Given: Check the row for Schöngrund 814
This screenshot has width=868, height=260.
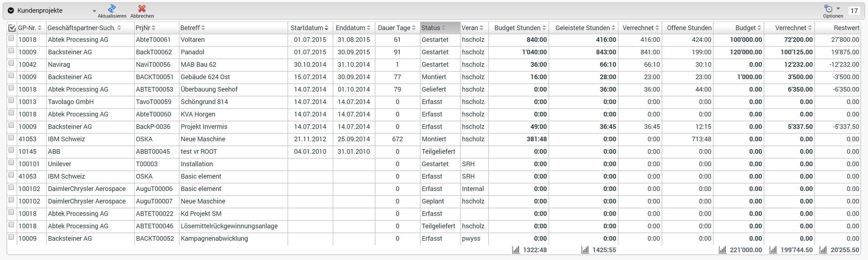Looking at the screenshot, I should [11, 101].
